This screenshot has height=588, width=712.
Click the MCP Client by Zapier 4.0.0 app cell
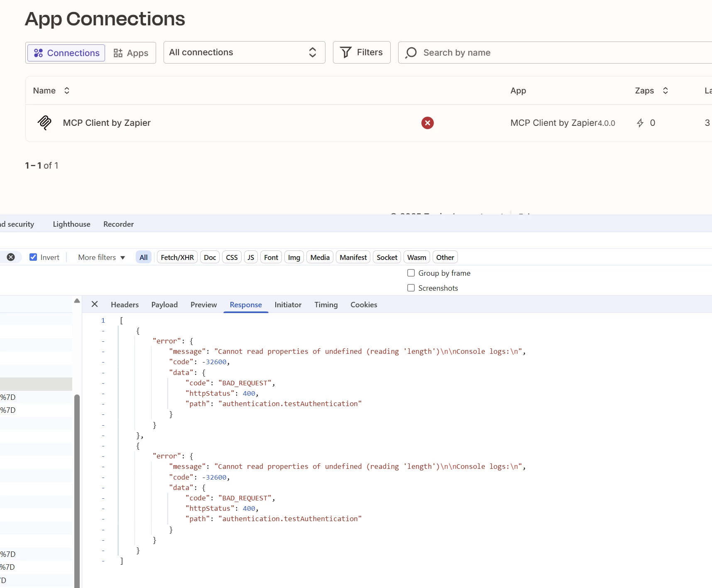click(563, 123)
